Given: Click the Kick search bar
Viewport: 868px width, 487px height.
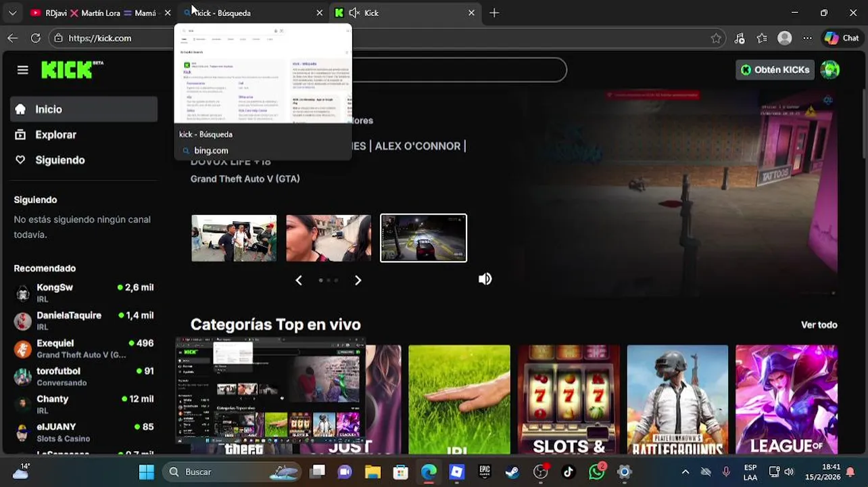Looking at the screenshot, I should pyautogui.click(x=458, y=70).
